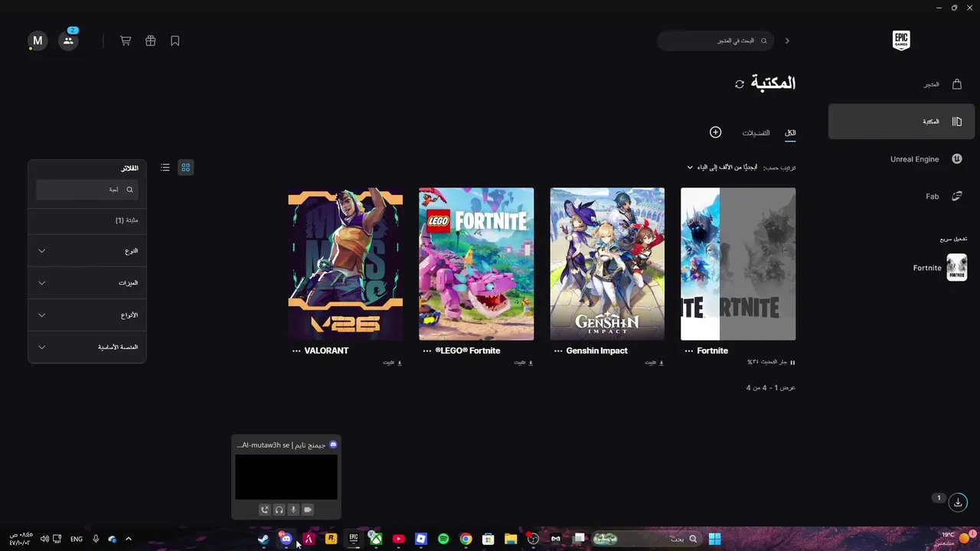Open the Genshin Impact cover art
The width and height of the screenshot is (980, 551).
pyautogui.click(x=607, y=264)
